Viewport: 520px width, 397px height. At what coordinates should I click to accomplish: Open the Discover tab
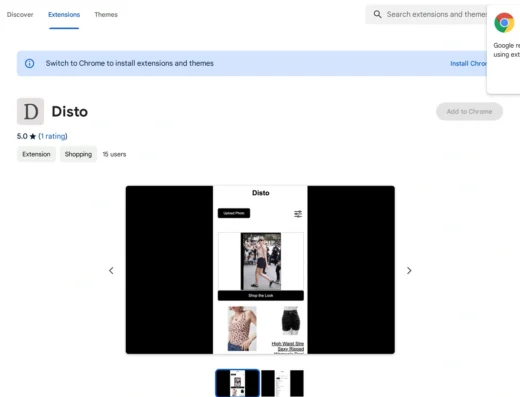coord(20,15)
